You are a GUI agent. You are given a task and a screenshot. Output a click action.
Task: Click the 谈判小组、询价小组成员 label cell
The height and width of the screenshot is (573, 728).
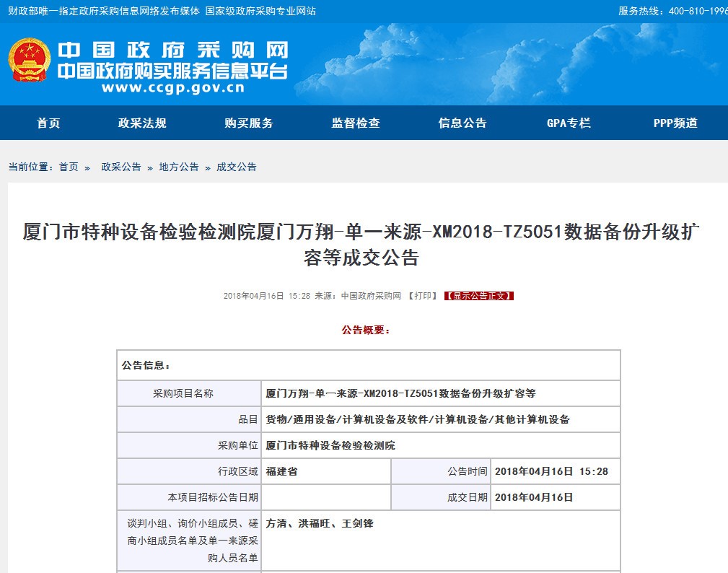pos(189,541)
